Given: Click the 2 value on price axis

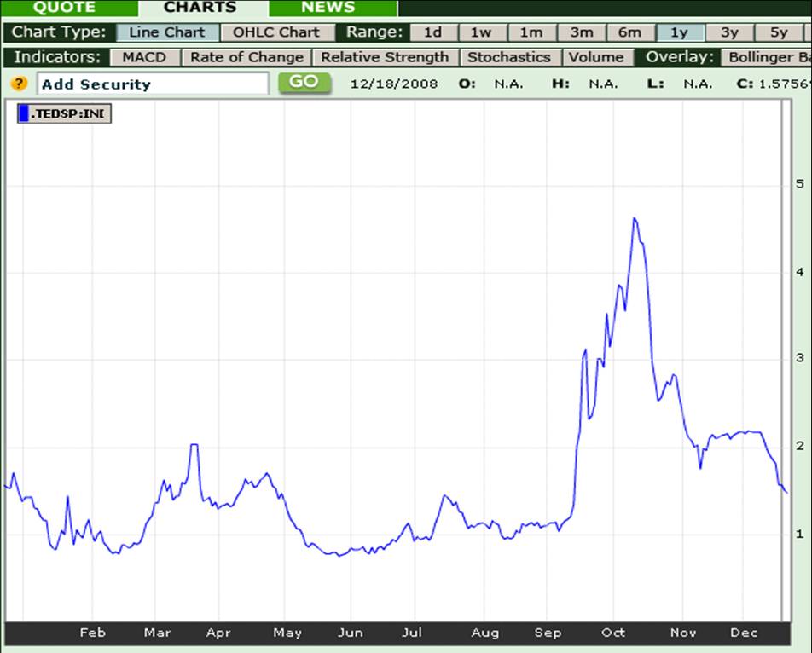Looking at the screenshot, I should coord(800,446).
